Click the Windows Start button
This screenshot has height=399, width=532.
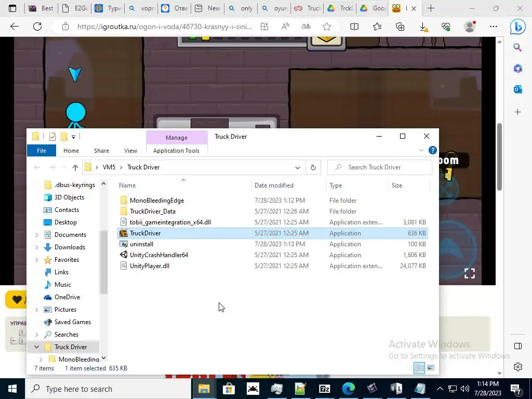12,389
